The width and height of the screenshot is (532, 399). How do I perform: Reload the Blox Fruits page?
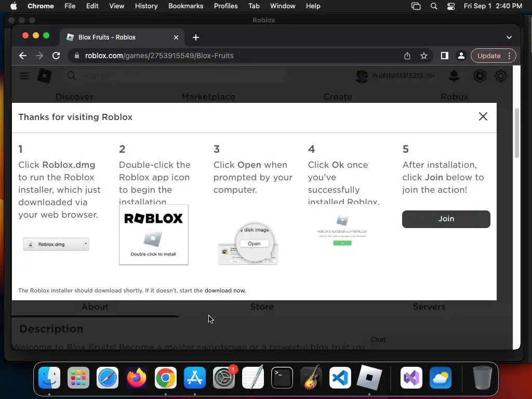tap(56, 56)
